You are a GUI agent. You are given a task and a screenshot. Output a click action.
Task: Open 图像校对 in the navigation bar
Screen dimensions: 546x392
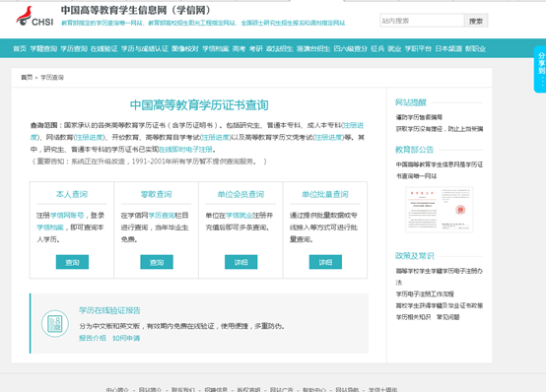[x=185, y=48]
